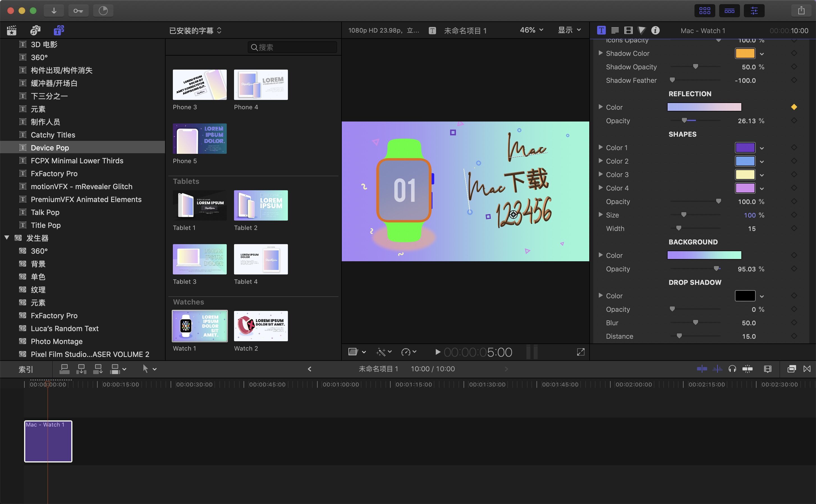Image resolution: width=816 pixels, height=504 pixels.
Task: Click the play button in preview toolbar
Action: [x=437, y=351]
